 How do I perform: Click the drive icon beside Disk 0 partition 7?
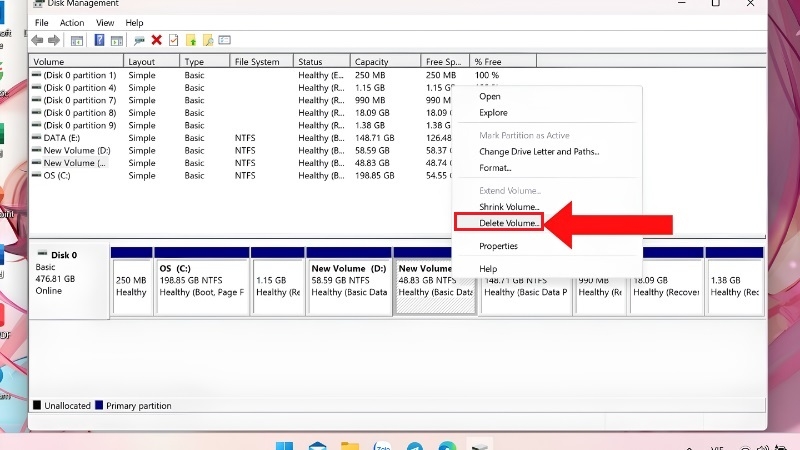tap(36, 100)
